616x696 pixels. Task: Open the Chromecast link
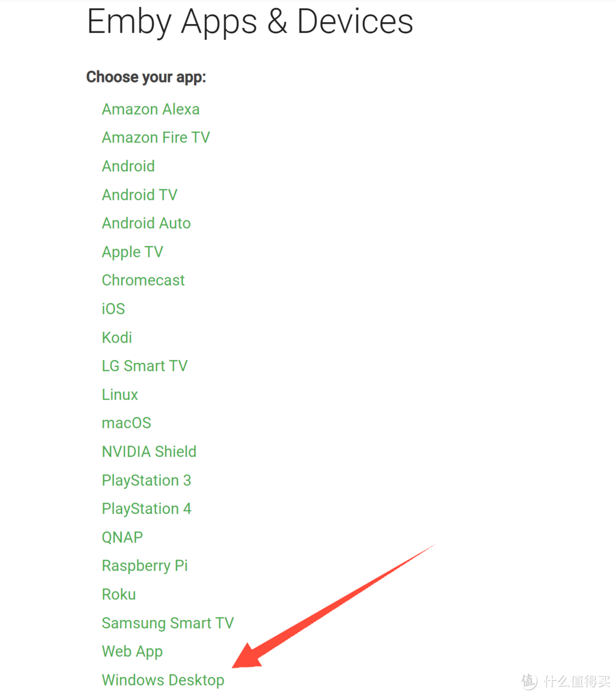pos(143,280)
